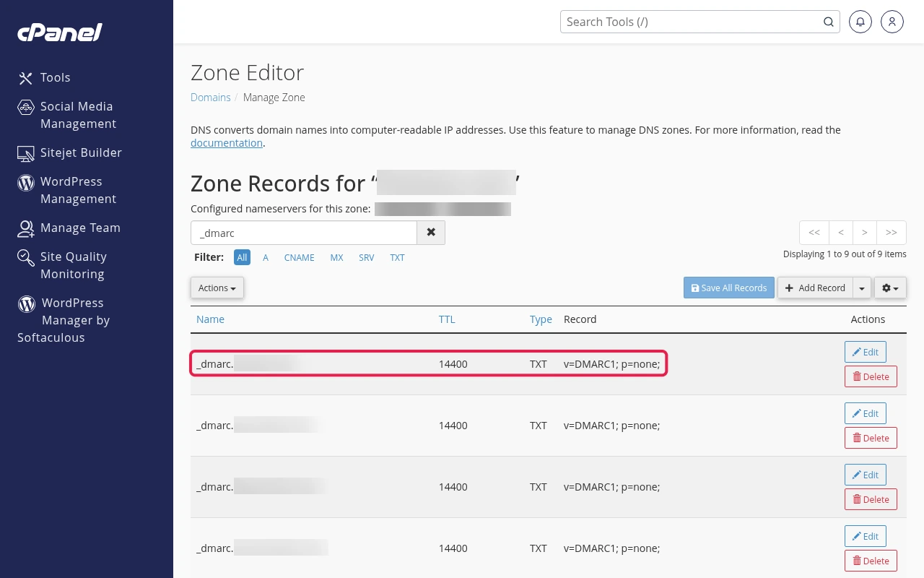Navigate to Domains breadcrumb

click(211, 98)
